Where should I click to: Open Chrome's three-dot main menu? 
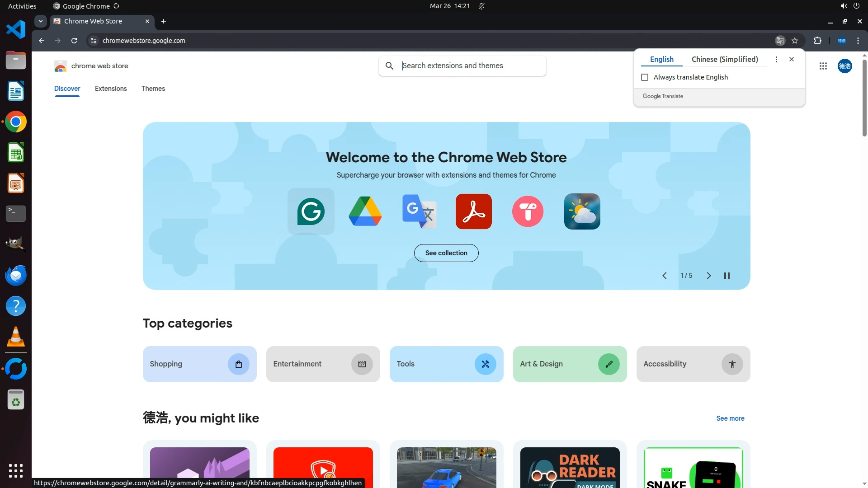[x=858, y=41]
